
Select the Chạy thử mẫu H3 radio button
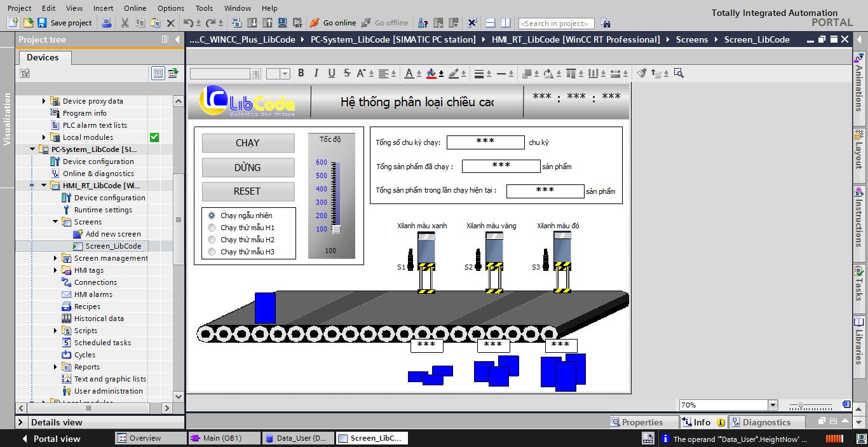tap(212, 252)
